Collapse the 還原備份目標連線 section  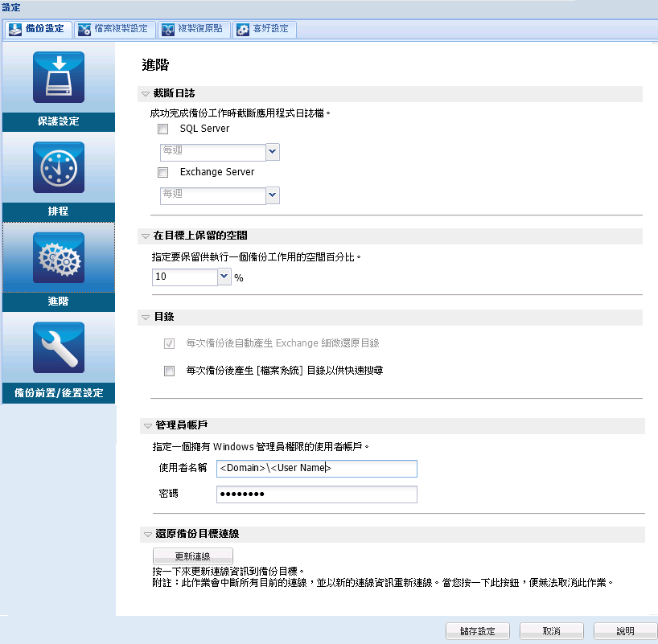(148, 535)
